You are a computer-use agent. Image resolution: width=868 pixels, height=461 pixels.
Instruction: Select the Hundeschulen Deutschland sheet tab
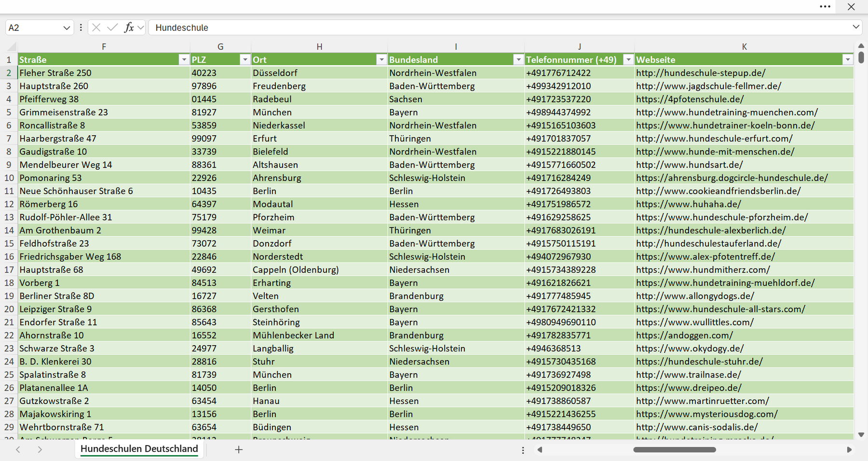click(139, 449)
